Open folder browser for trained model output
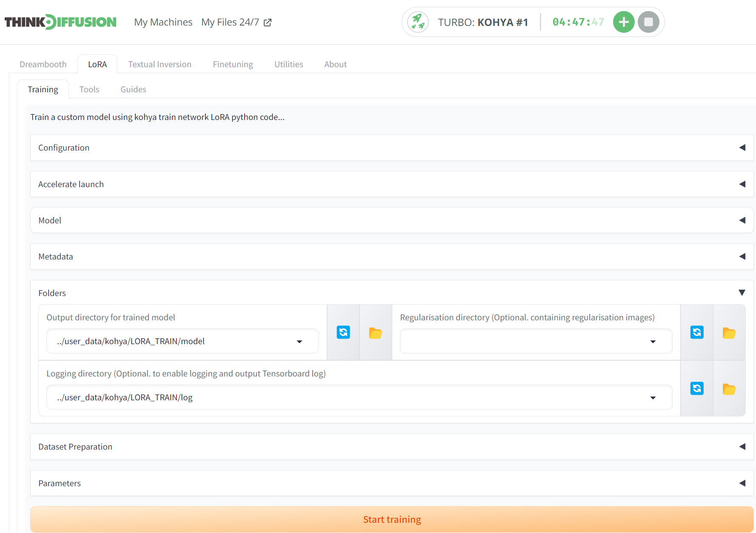This screenshot has height=533, width=756. click(376, 333)
